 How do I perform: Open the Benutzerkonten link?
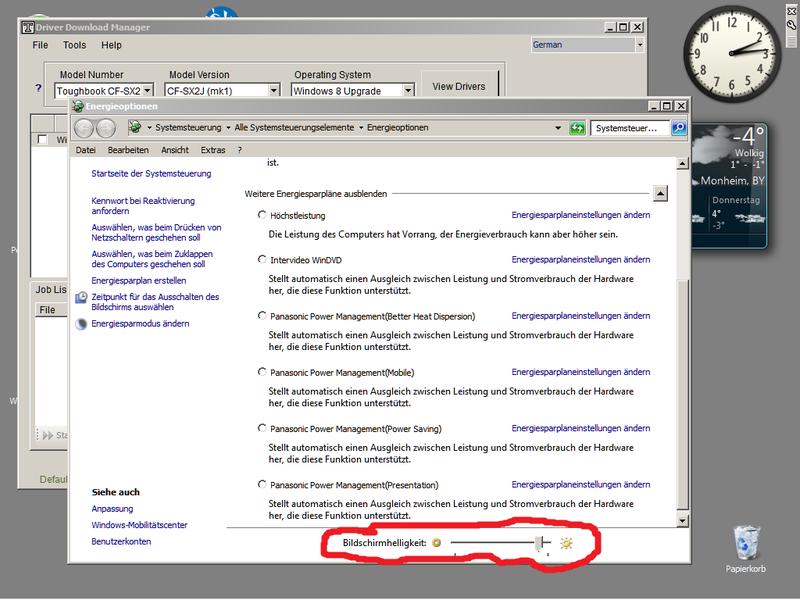(x=121, y=541)
